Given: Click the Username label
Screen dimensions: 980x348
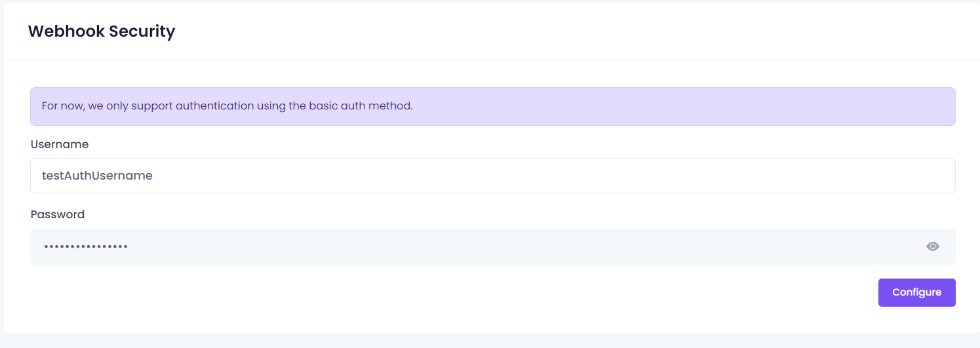Looking at the screenshot, I should click(x=60, y=144).
